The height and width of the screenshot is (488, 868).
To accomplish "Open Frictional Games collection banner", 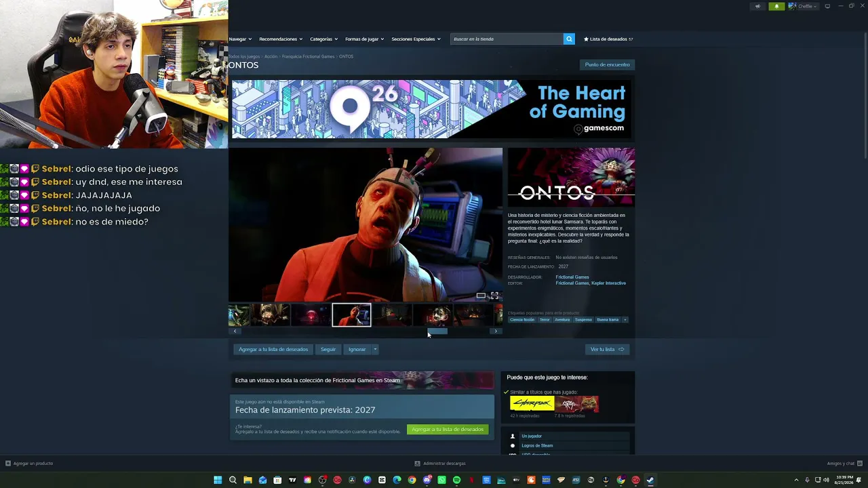I will pyautogui.click(x=362, y=380).
